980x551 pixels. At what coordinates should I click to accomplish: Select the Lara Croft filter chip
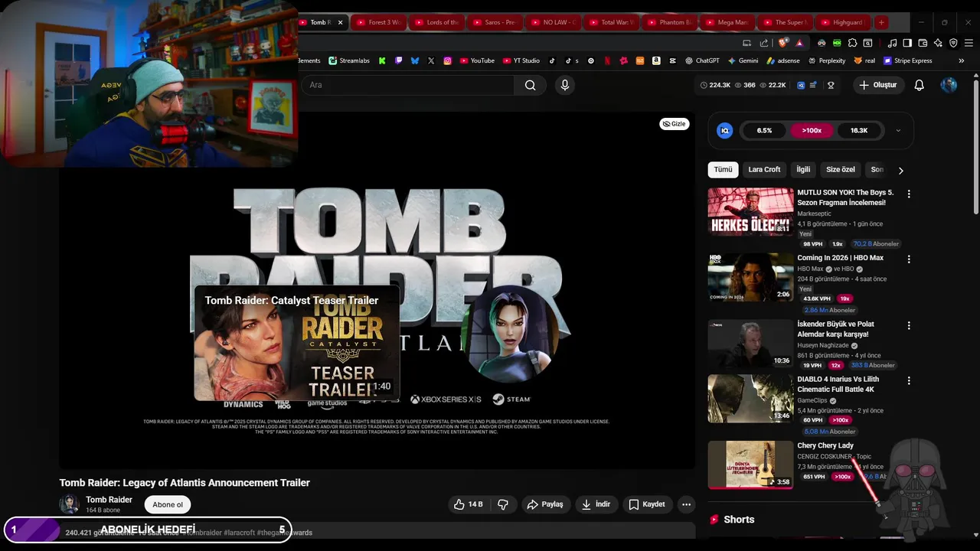tap(764, 169)
